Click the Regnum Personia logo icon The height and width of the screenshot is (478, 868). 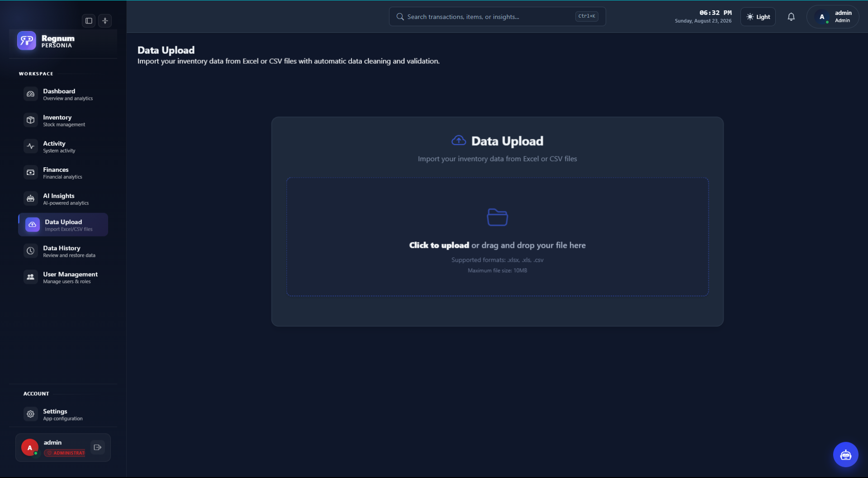point(27,41)
